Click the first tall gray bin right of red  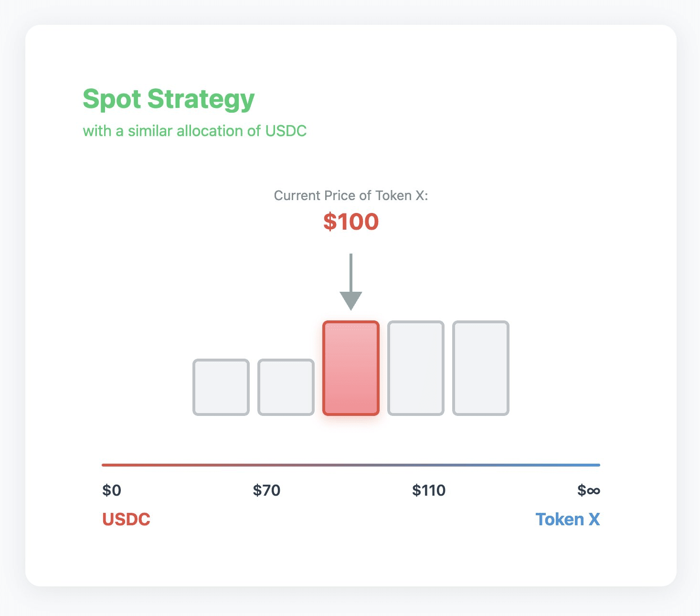(x=416, y=368)
